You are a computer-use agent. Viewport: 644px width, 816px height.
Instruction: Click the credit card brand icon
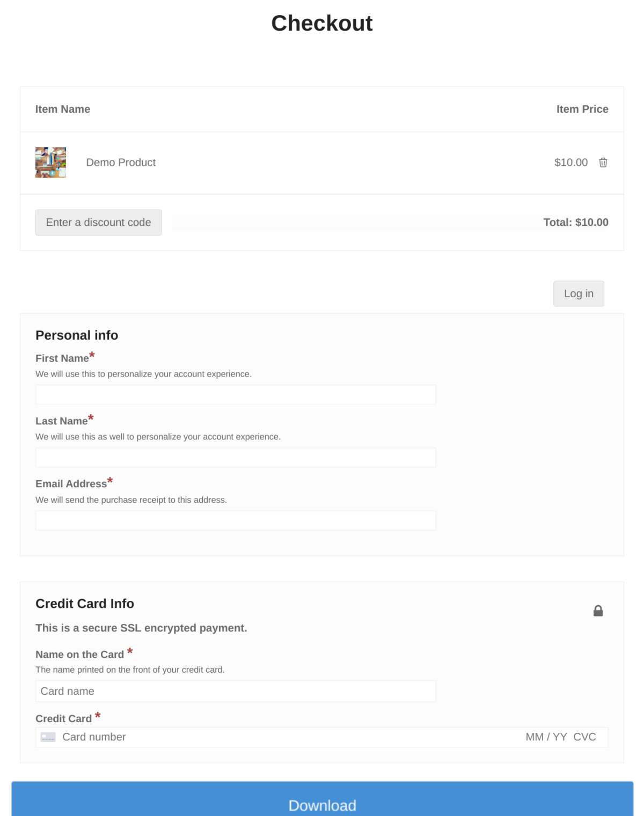click(x=48, y=737)
